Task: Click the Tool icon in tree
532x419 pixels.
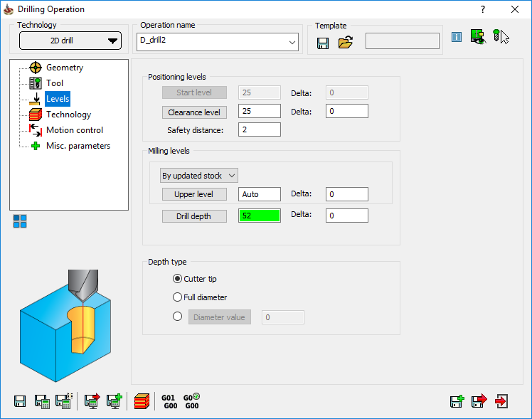Action: click(x=36, y=83)
